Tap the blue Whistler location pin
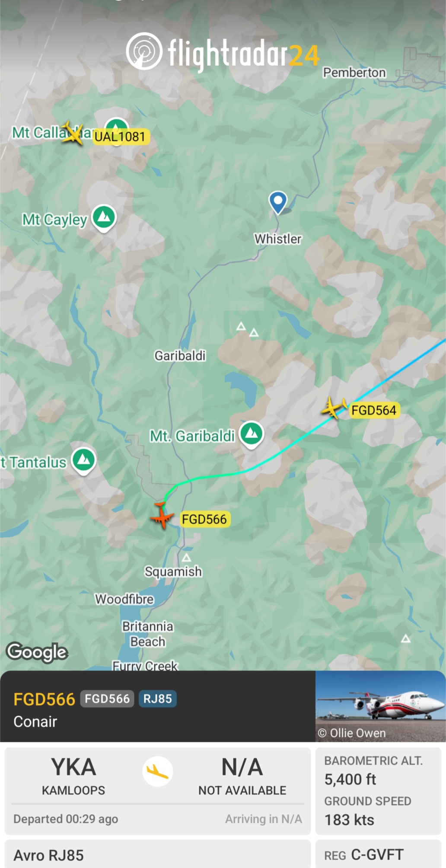 278,203
